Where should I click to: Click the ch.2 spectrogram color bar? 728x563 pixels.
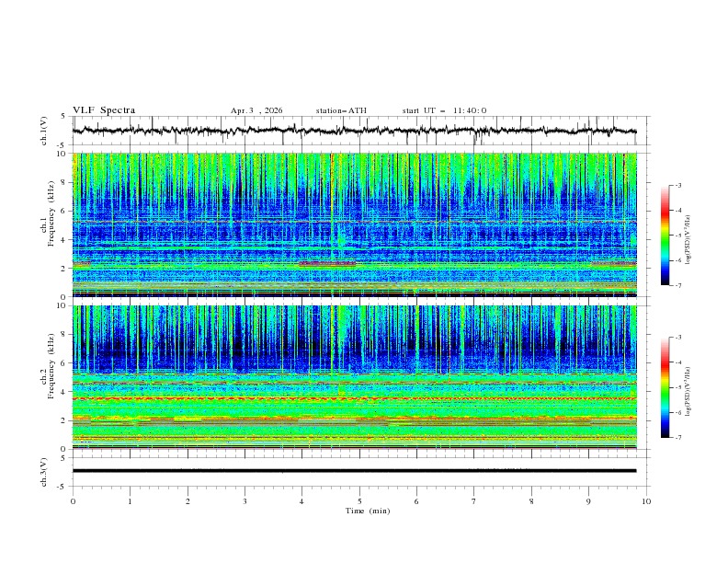coord(665,387)
